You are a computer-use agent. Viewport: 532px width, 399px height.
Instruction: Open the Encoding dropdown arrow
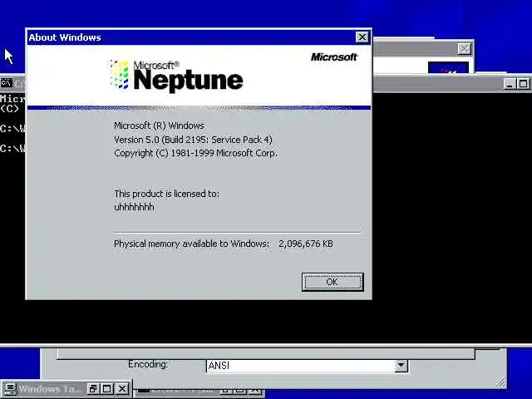tap(401, 366)
